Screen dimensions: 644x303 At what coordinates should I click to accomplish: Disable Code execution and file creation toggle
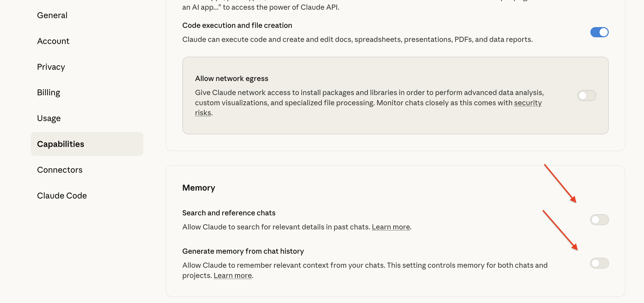(599, 32)
